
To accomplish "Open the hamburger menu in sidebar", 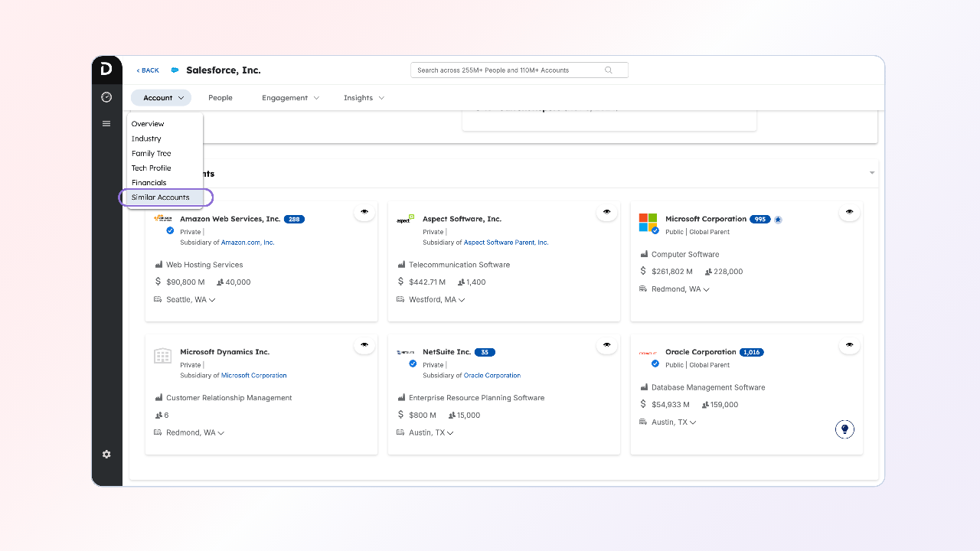I will tap(106, 123).
